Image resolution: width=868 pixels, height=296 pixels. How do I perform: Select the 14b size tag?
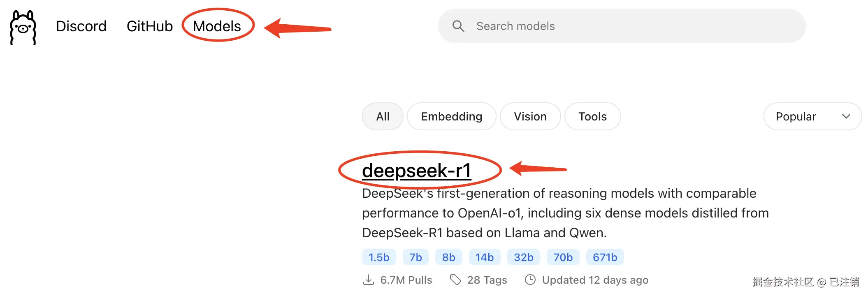tap(484, 257)
